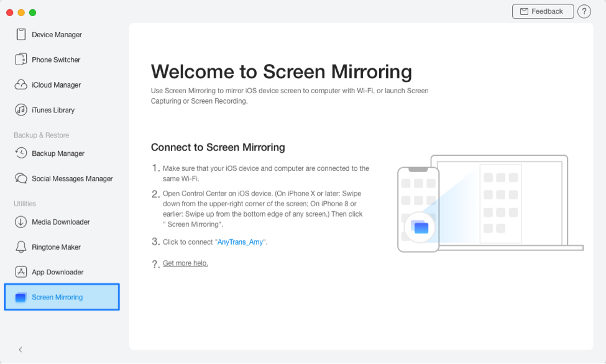606x364 pixels.
Task: Open the Get more help page
Action: point(185,263)
